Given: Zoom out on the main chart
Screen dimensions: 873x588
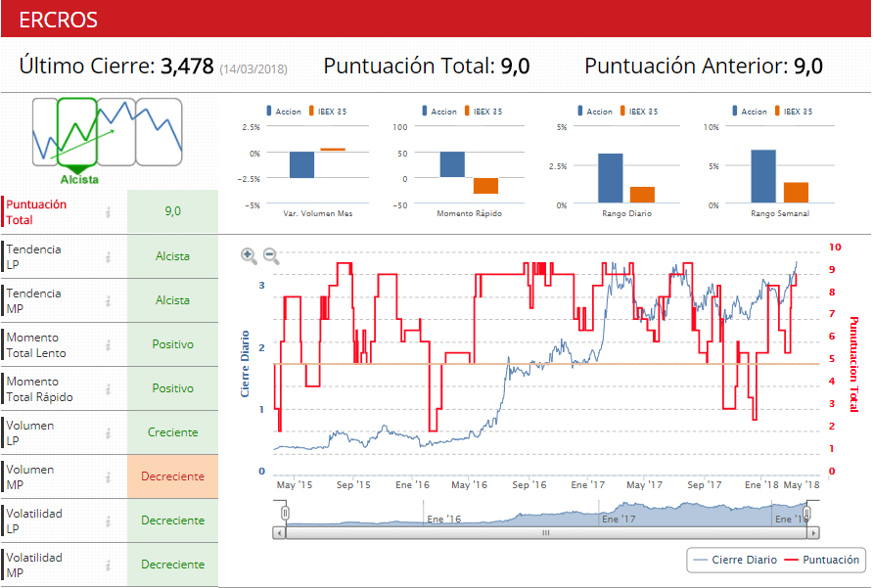Looking at the screenshot, I should pos(271,256).
